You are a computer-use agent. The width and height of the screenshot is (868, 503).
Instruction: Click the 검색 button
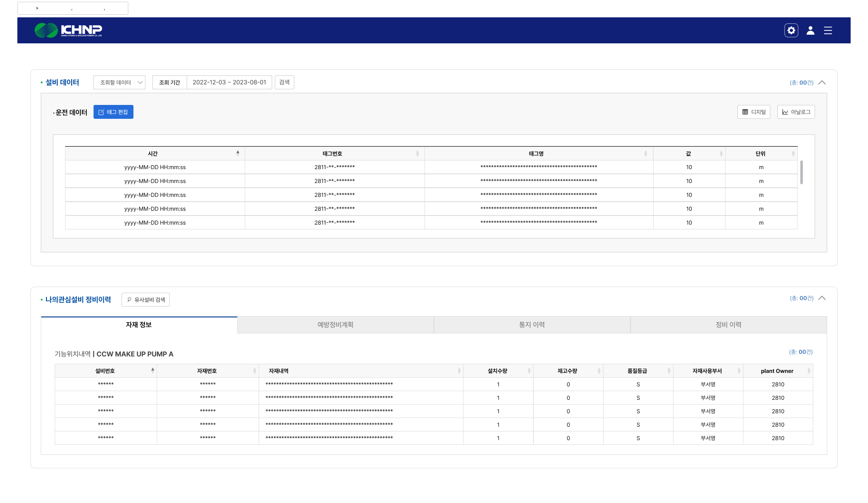pos(284,82)
